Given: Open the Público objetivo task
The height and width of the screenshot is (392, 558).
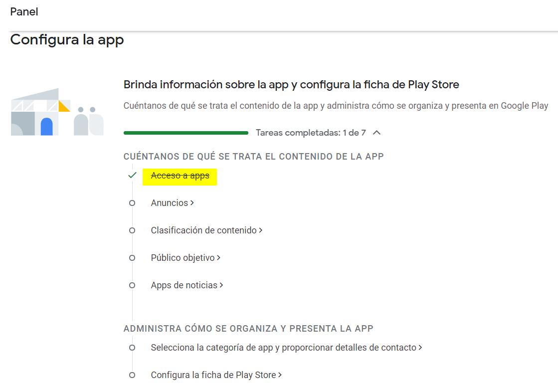Looking at the screenshot, I should pos(186,258).
